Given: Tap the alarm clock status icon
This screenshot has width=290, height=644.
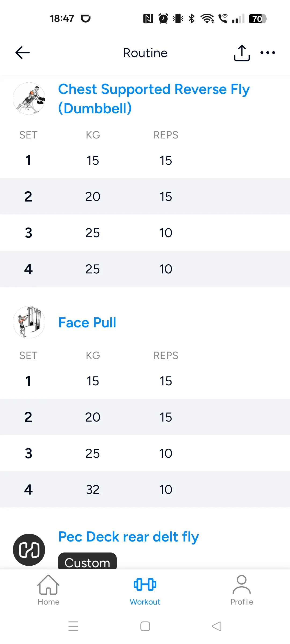Looking at the screenshot, I should click(x=163, y=19).
